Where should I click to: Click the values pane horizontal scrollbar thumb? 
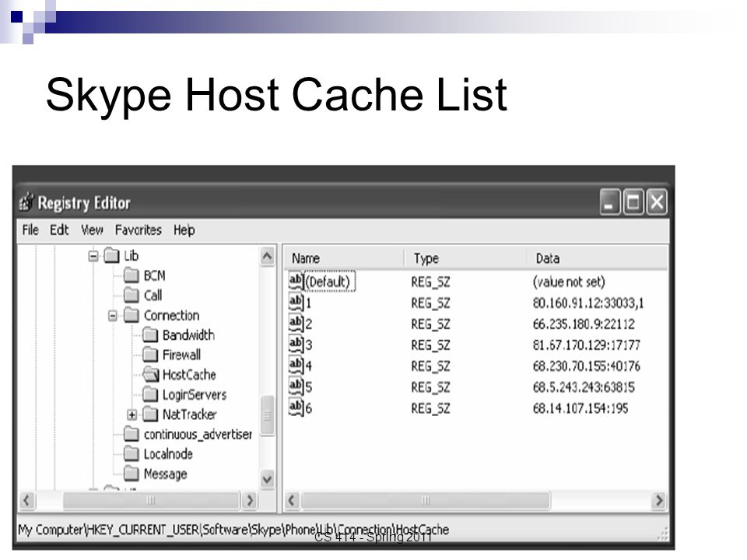pyautogui.click(x=426, y=500)
